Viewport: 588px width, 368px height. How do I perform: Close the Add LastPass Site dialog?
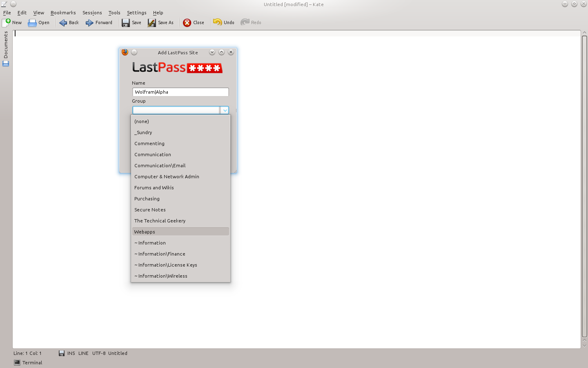[231, 52]
